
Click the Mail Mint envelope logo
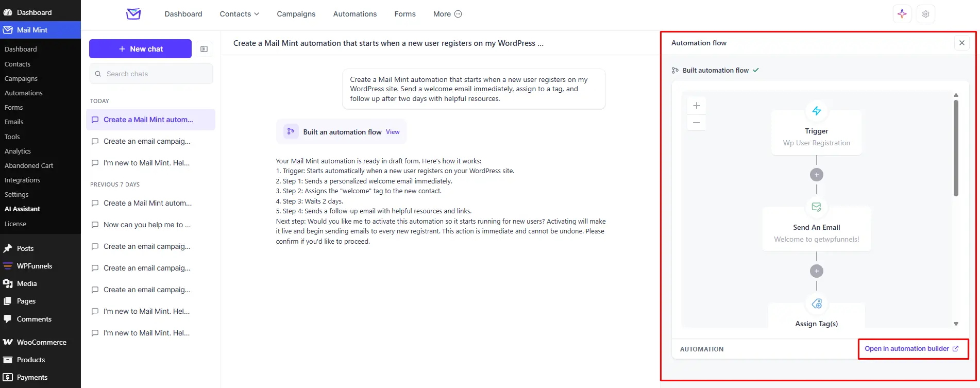(x=133, y=14)
